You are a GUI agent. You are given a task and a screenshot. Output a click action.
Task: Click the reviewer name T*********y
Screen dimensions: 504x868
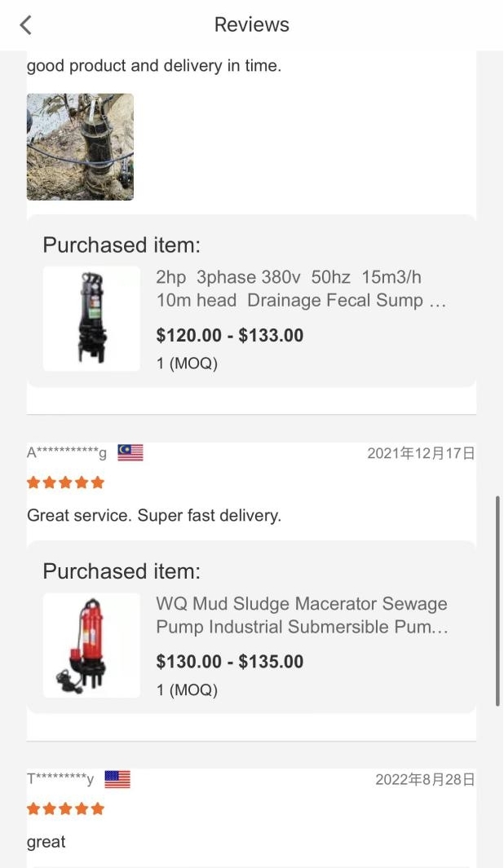[x=60, y=779]
